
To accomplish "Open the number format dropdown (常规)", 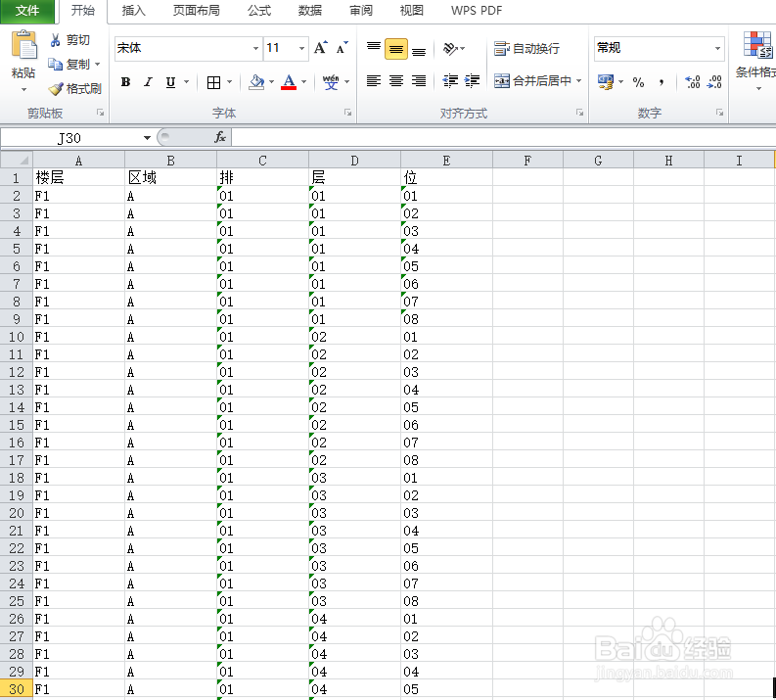I will pos(717,48).
